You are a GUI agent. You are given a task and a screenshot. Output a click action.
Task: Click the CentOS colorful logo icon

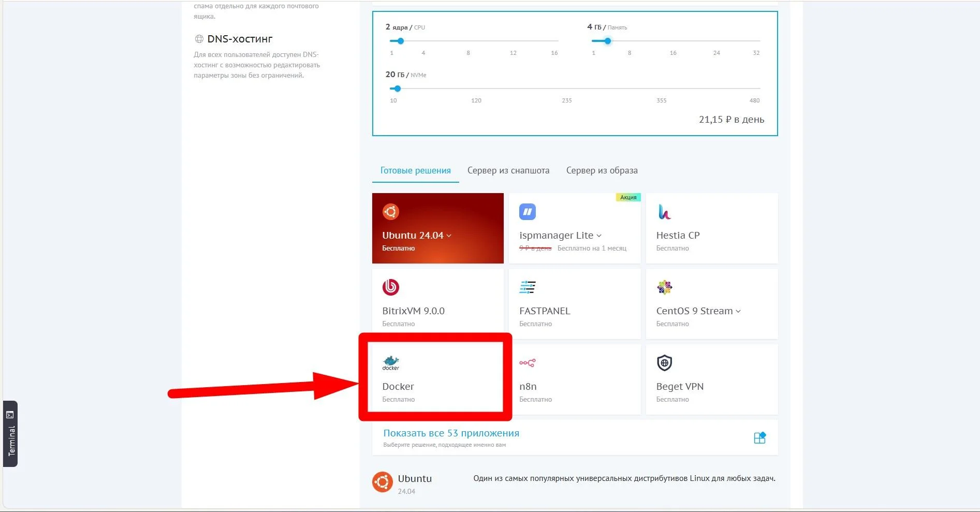(664, 287)
